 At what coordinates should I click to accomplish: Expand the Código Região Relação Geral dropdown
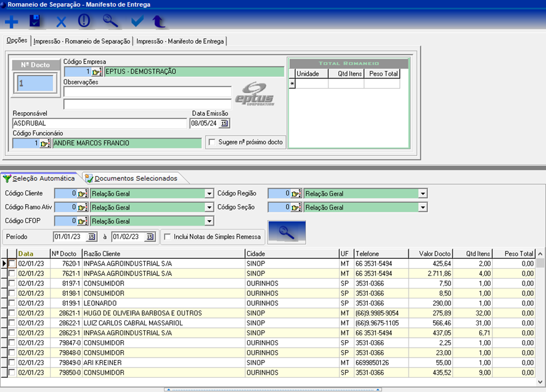[422, 194]
